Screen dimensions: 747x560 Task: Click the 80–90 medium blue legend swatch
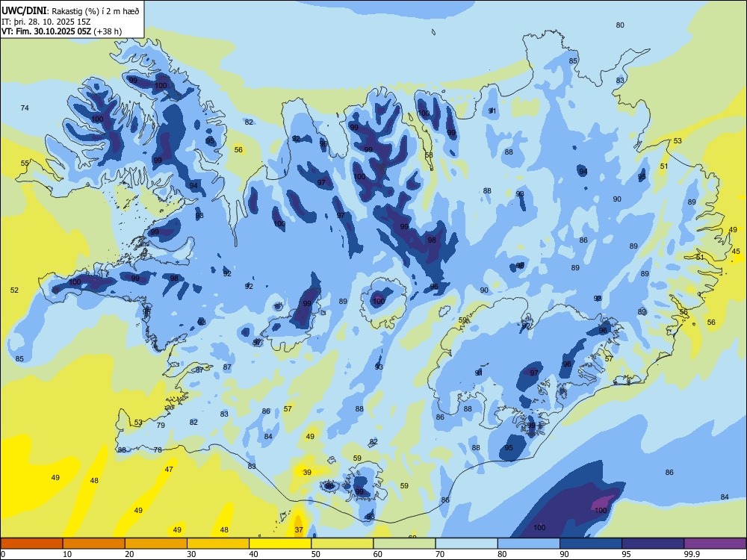528,544
